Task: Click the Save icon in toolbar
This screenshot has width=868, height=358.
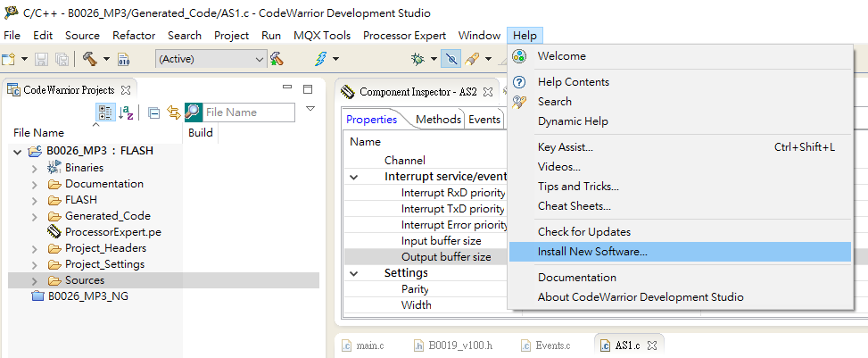Action: [x=42, y=59]
